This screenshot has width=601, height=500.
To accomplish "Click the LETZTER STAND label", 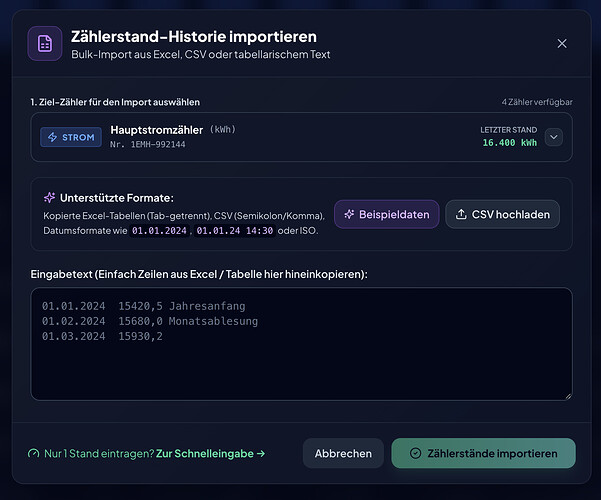I will pyautogui.click(x=509, y=130).
